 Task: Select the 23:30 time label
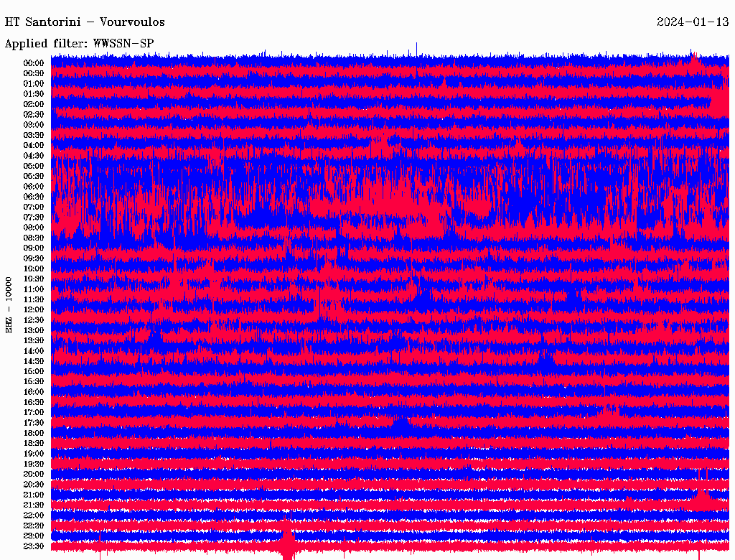pyautogui.click(x=34, y=546)
